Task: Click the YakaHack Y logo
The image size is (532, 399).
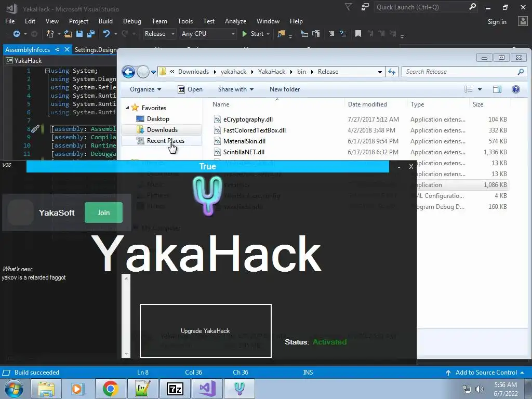Action: [x=207, y=196]
